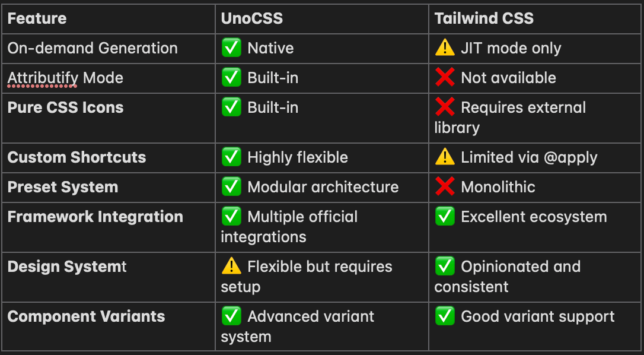The image size is (644, 355).
Task: Click the Feature column header
Action: (x=37, y=18)
